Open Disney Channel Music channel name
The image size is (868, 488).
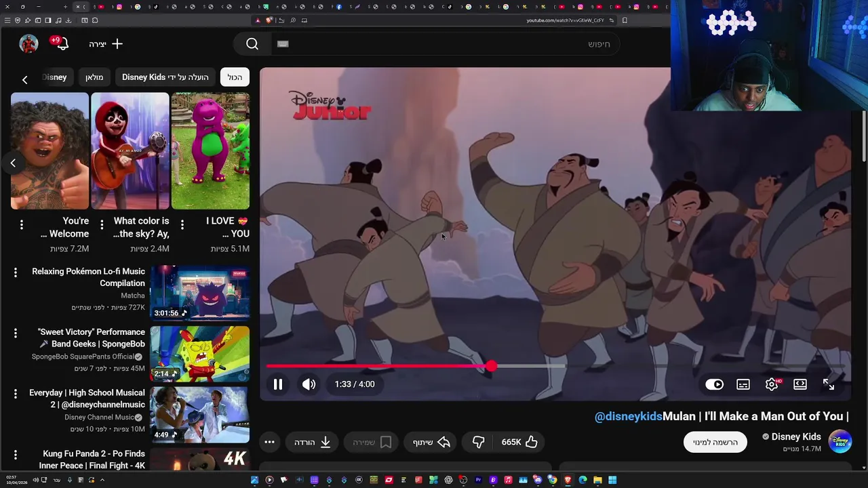click(x=99, y=418)
